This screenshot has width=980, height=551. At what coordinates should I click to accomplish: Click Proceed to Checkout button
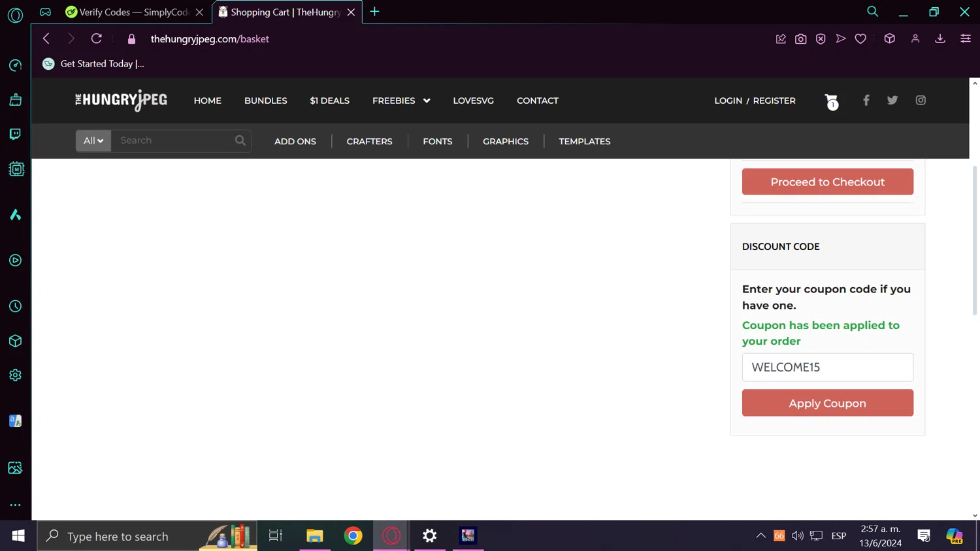[828, 181]
